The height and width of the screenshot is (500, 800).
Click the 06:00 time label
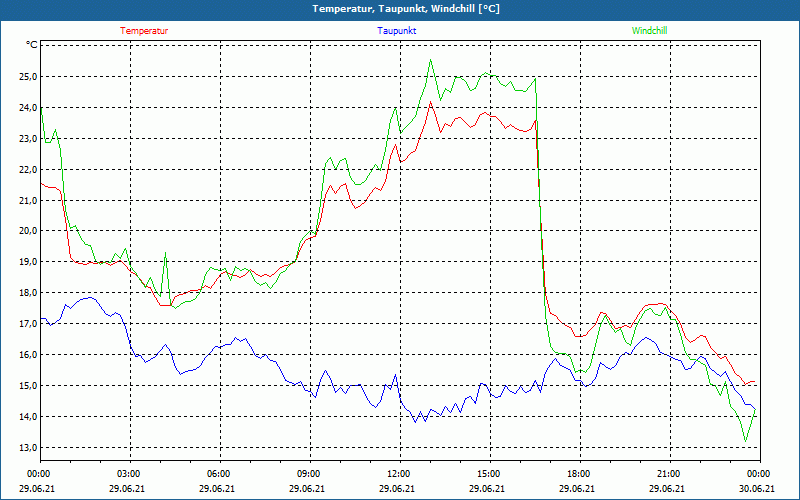click(x=220, y=474)
